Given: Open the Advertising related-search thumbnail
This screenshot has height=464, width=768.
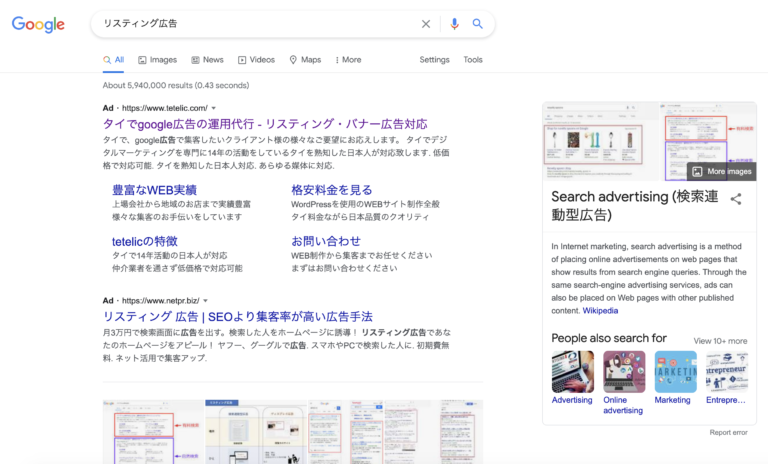Looking at the screenshot, I should pos(573,371).
